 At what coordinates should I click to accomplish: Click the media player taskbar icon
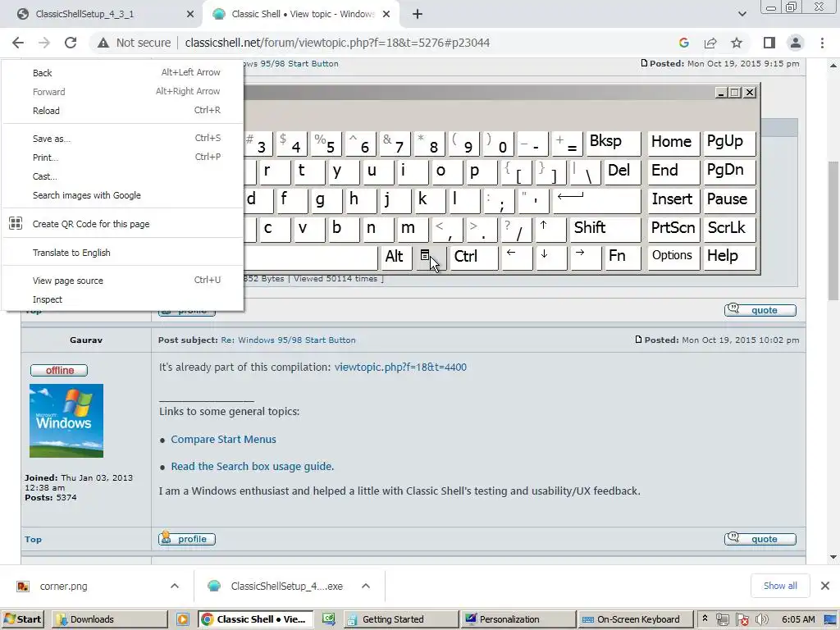[x=183, y=619]
